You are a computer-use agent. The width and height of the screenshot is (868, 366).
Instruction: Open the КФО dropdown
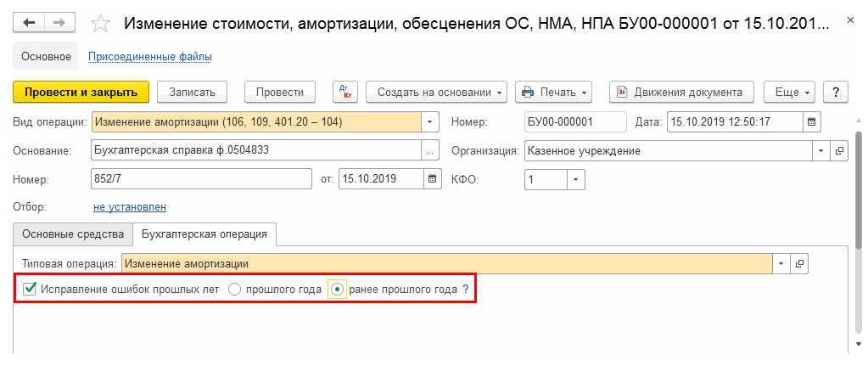point(576,179)
